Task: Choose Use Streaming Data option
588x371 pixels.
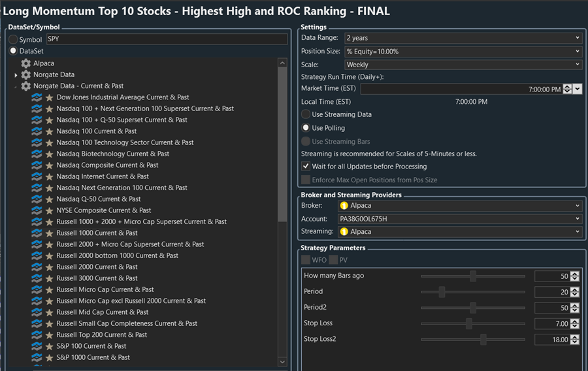Action: tap(306, 114)
